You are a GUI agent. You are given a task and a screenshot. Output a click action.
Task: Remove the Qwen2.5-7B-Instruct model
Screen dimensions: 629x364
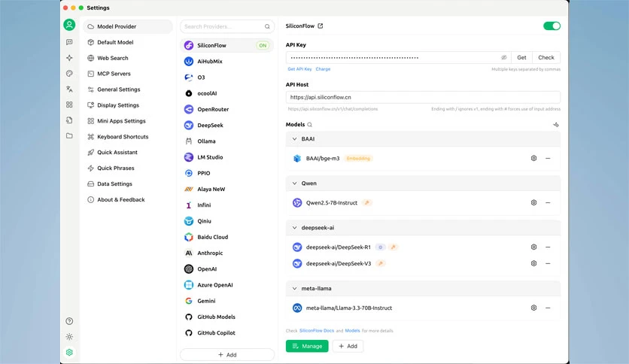548,203
